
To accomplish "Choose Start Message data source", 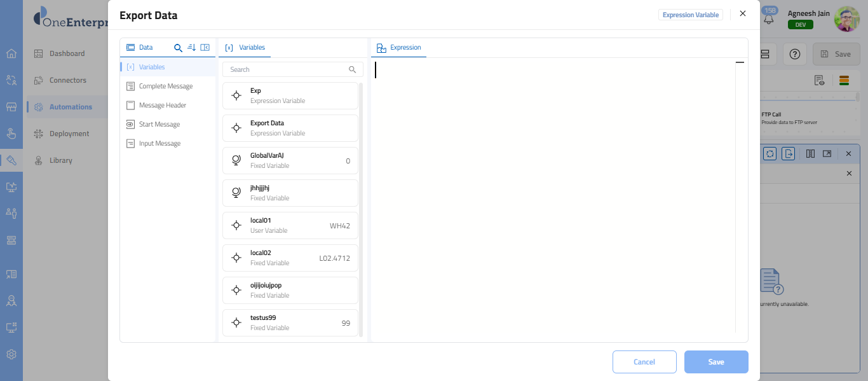I will tap(159, 125).
